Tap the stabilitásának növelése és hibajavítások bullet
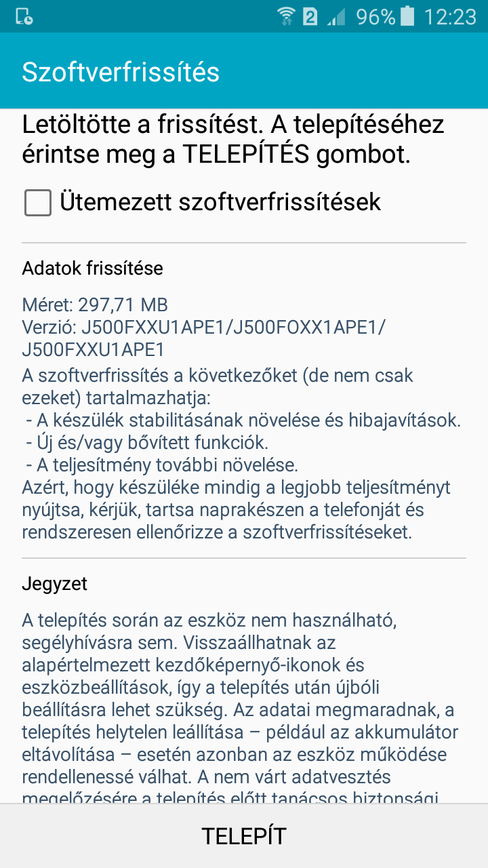Screen dimensions: 488x868 pos(244,420)
